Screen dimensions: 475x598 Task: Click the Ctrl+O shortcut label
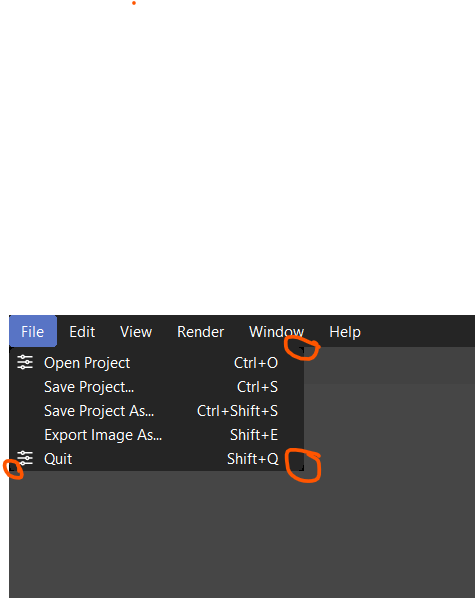[x=256, y=363]
